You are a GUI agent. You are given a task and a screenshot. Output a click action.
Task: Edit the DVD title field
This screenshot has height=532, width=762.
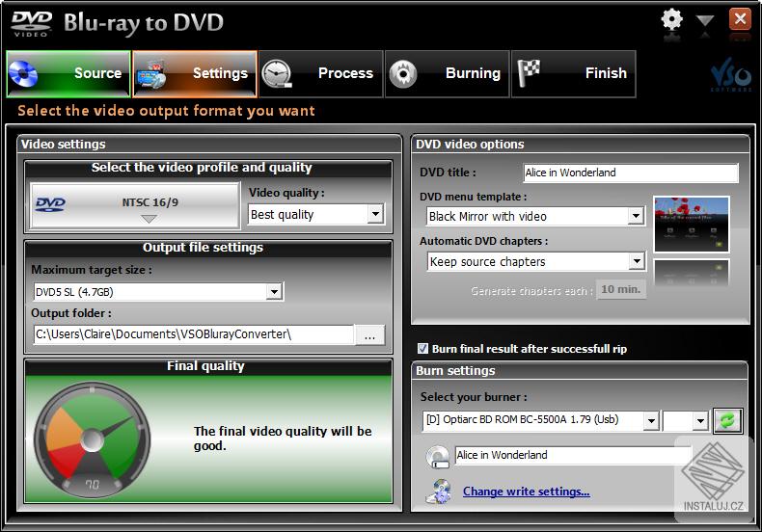pyautogui.click(x=631, y=173)
